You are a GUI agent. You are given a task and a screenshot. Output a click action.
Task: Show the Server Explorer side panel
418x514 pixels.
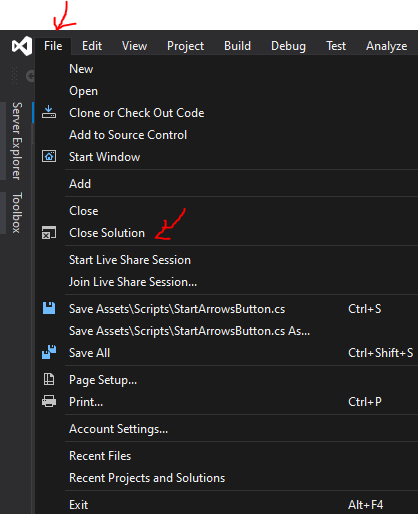click(17, 141)
